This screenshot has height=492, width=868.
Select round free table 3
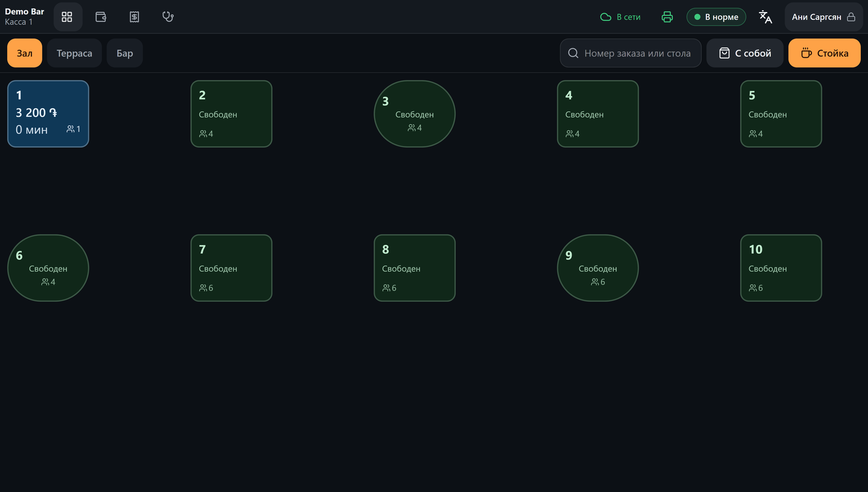[x=415, y=114]
